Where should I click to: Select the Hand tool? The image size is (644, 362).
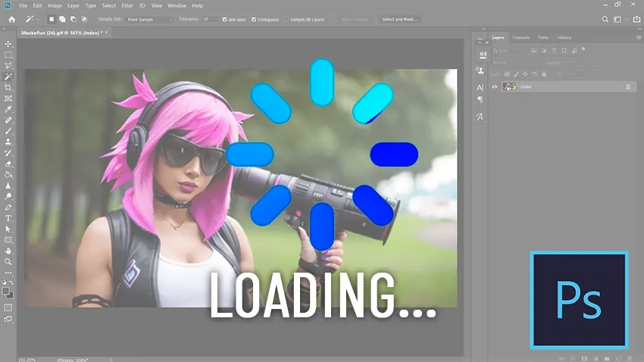pos(8,251)
